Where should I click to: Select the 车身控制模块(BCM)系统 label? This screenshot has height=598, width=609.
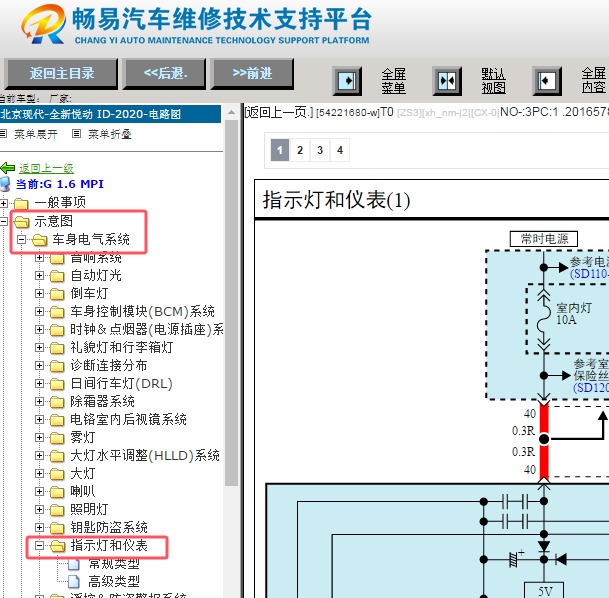tap(142, 312)
